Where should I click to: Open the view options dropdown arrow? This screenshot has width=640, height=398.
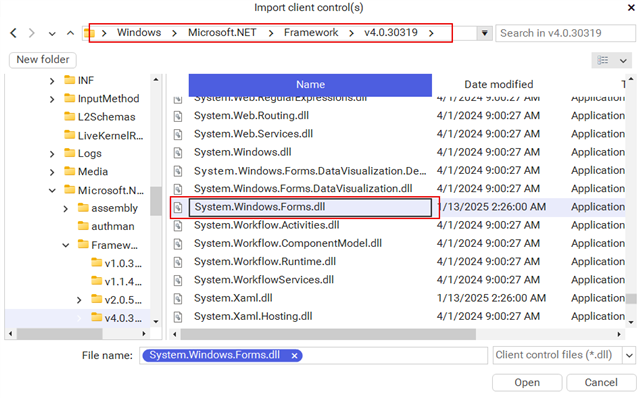point(623,61)
